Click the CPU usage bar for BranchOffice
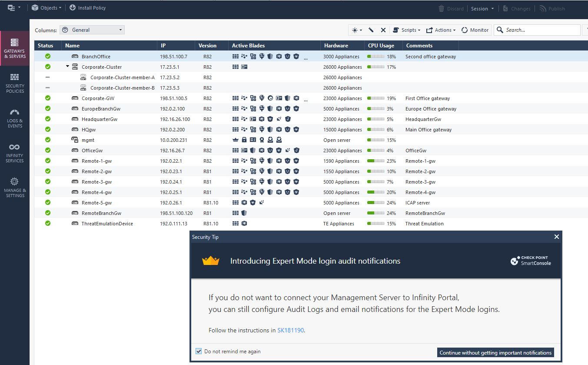 [376, 57]
